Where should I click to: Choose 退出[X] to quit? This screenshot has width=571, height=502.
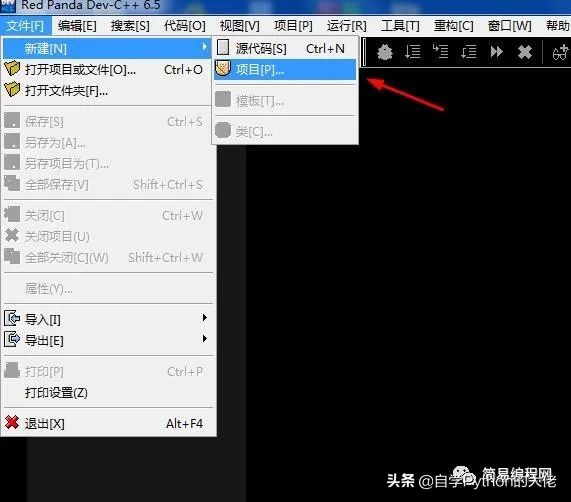[107, 423]
